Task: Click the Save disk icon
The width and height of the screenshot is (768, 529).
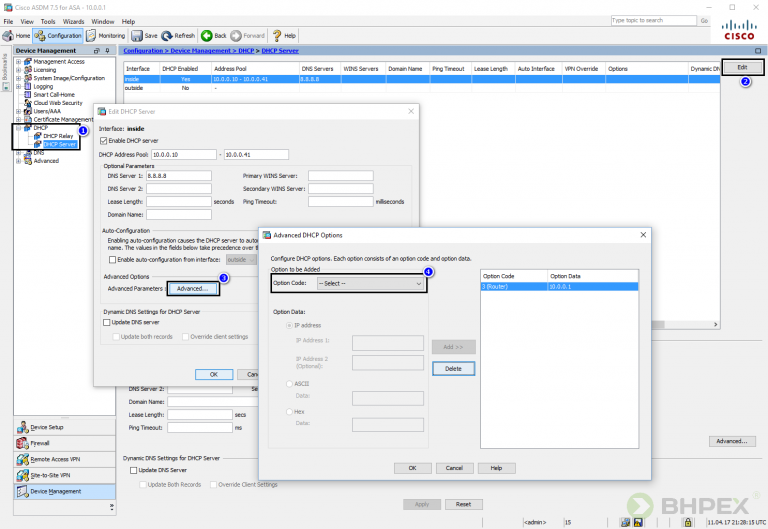Action: [144, 35]
